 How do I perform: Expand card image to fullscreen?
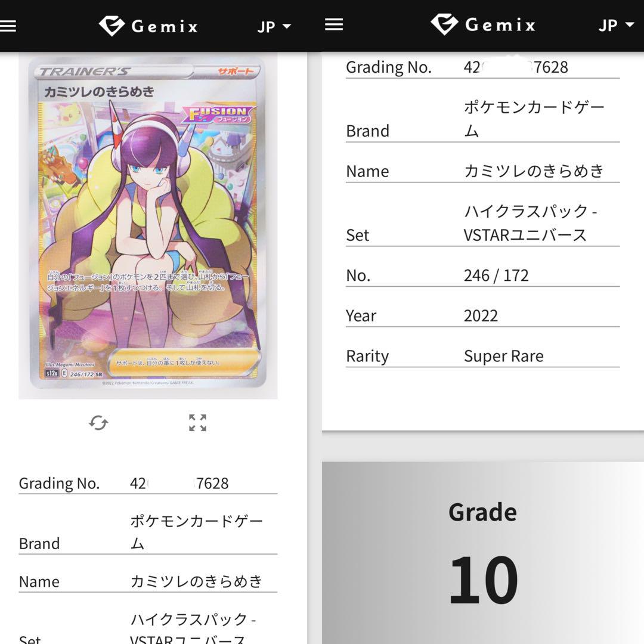[197, 423]
